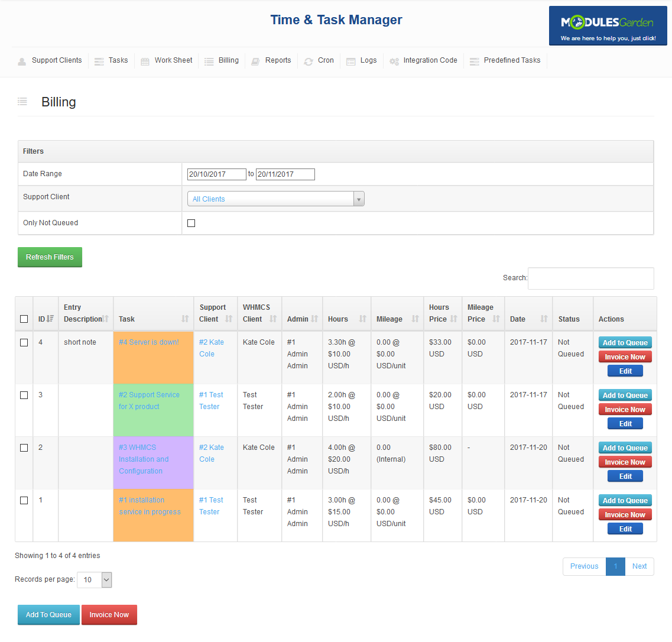Click Edit button for entry 1
The image size is (672, 642).
(x=625, y=529)
